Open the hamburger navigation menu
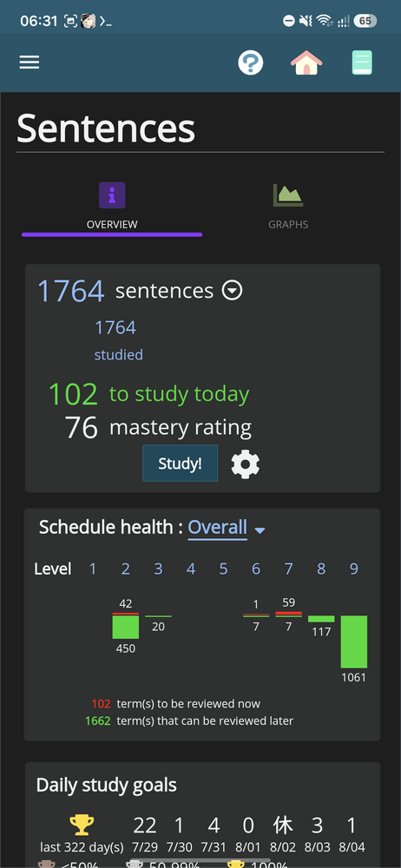The width and height of the screenshot is (401, 868). tap(30, 62)
